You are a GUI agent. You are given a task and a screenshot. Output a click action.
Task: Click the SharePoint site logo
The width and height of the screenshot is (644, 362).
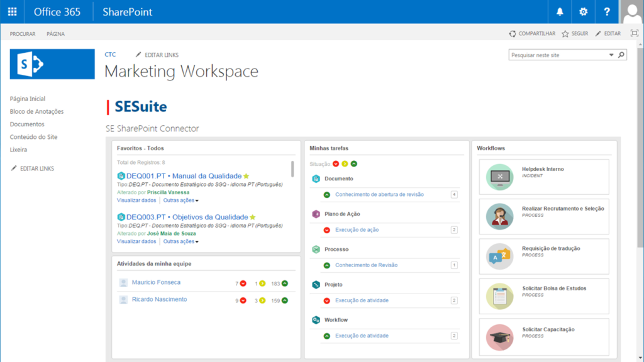(x=52, y=64)
